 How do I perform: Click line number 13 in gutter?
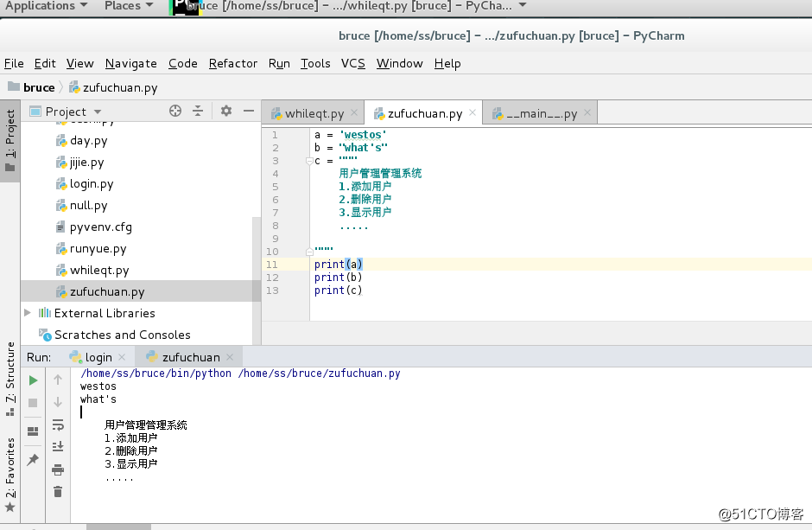272,291
